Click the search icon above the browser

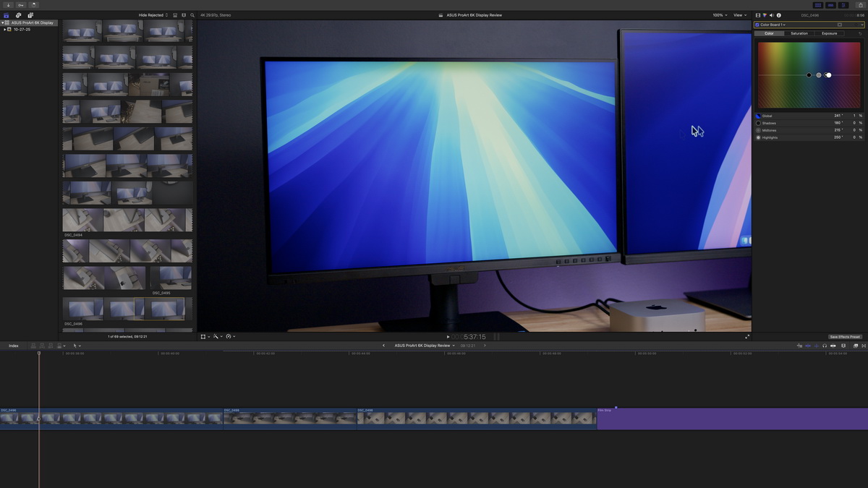click(192, 15)
